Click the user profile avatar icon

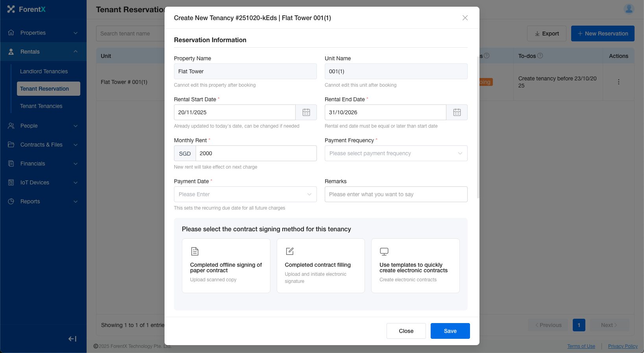(629, 9)
